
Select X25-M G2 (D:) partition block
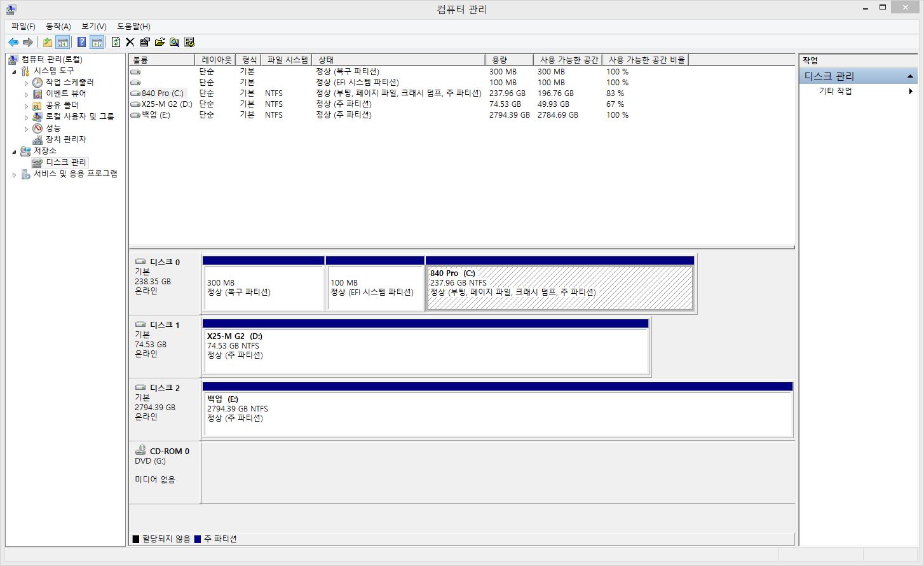(x=425, y=347)
